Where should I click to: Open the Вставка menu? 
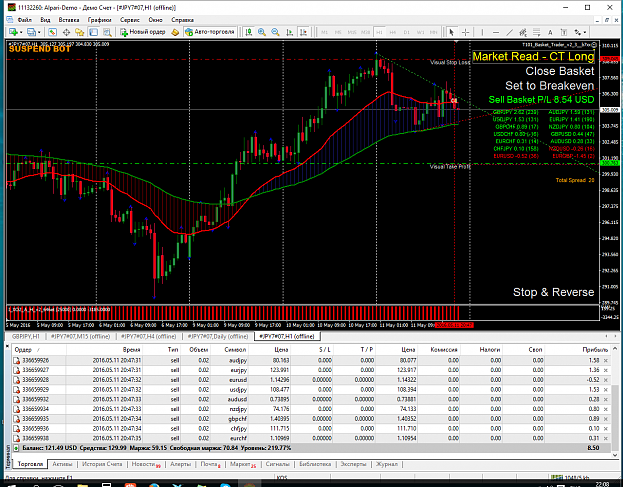[69, 20]
